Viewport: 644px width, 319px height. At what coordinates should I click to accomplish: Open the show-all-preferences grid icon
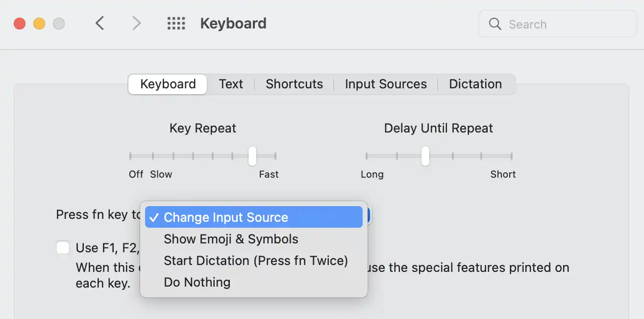tap(176, 23)
